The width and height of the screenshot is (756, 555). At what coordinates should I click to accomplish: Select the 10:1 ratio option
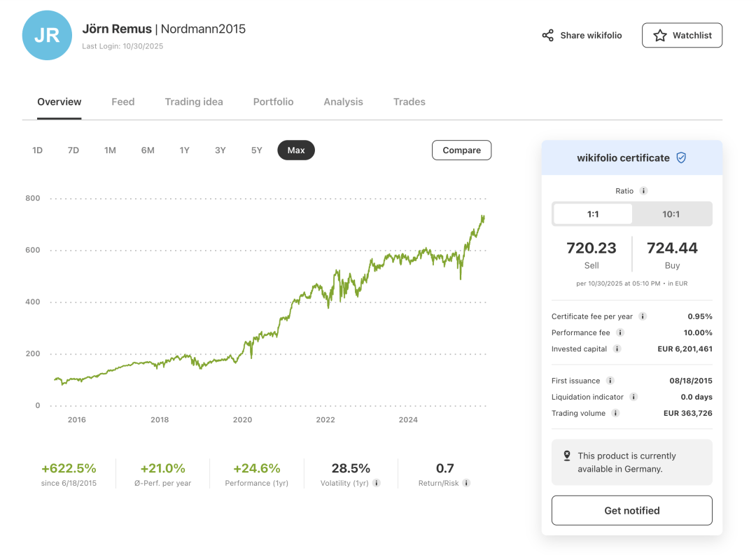tap(671, 214)
